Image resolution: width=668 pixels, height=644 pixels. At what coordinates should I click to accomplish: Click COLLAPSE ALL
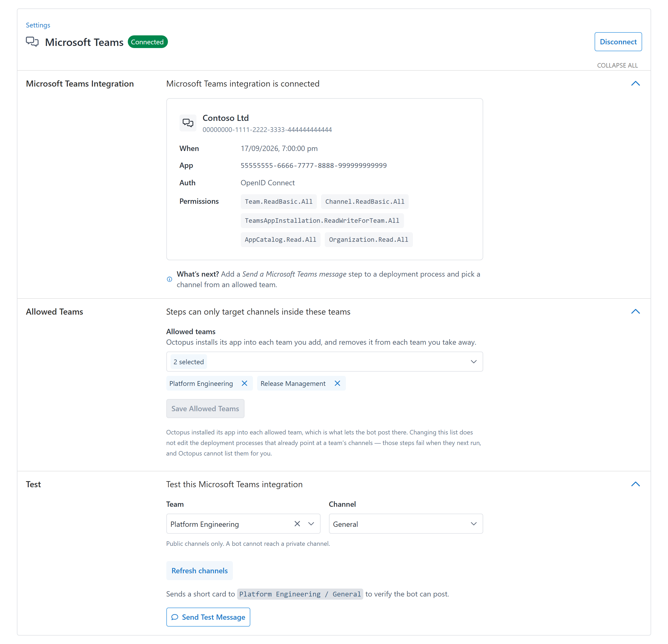point(617,65)
